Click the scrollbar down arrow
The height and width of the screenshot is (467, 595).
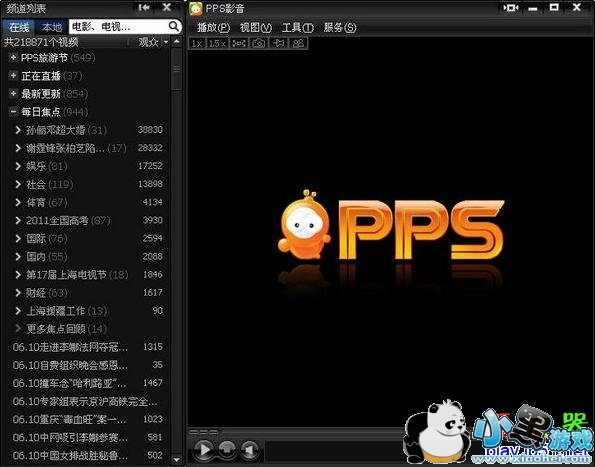pyautogui.click(x=176, y=459)
